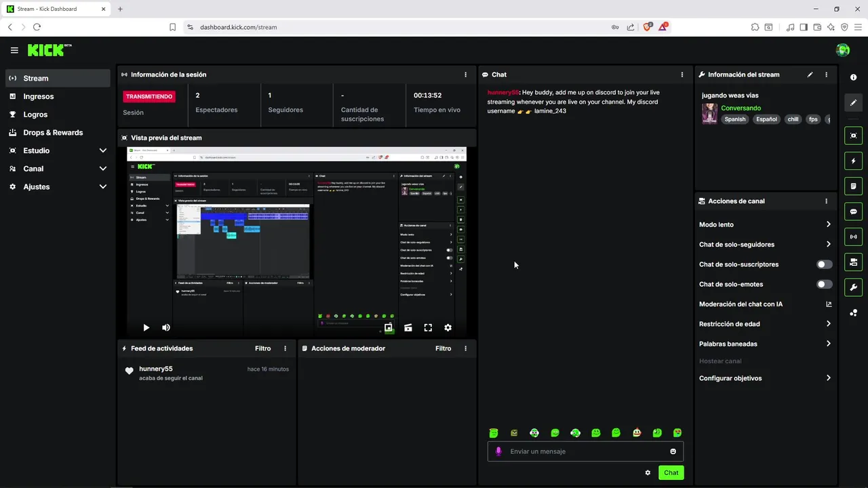Open Modo lento options arrow
The height and width of the screenshot is (488, 868).
pos(828,224)
